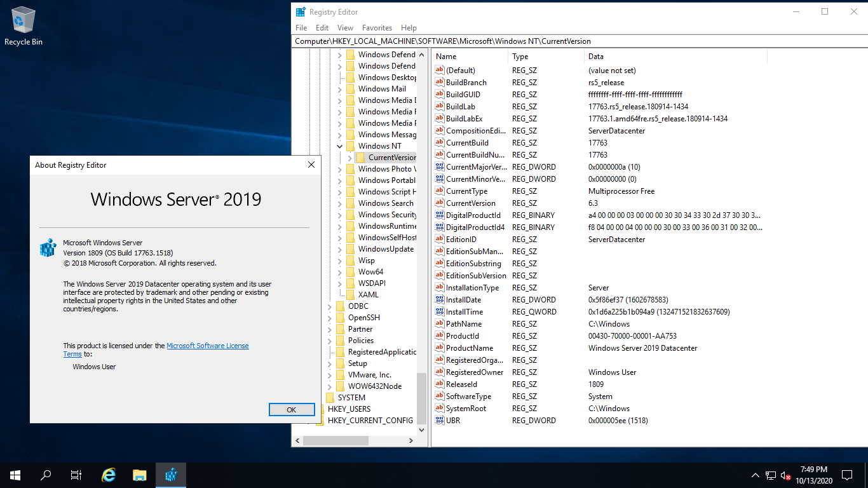Expand the WSDAPI key
The width and height of the screenshot is (868, 488).
[x=339, y=283]
